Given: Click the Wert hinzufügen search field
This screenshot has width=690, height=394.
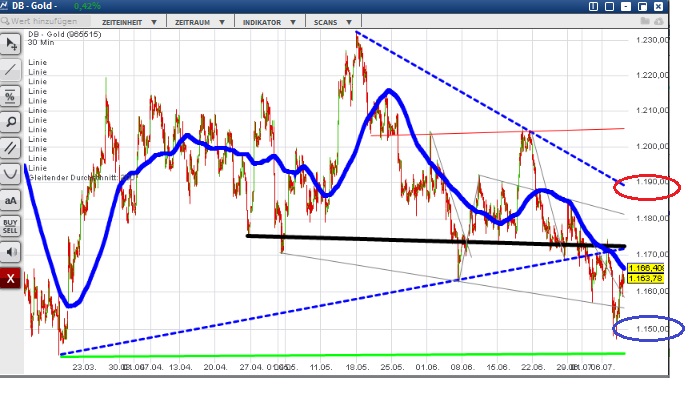Looking at the screenshot, I should pyautogui.click(x=46, y=21).
